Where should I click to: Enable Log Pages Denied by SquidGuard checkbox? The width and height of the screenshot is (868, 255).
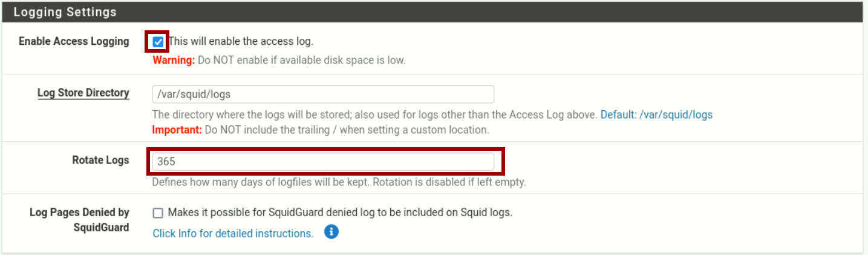point(158,213)
